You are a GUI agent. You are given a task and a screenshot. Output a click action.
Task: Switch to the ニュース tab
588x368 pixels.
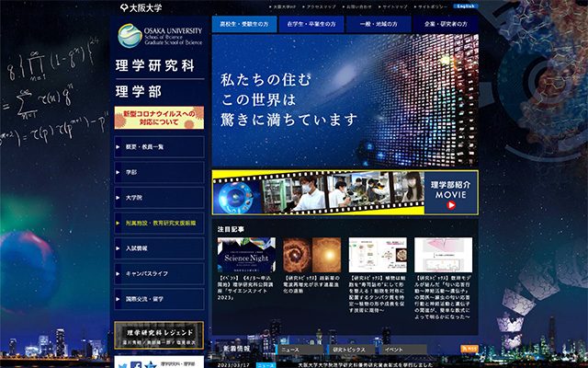point(300,350)
